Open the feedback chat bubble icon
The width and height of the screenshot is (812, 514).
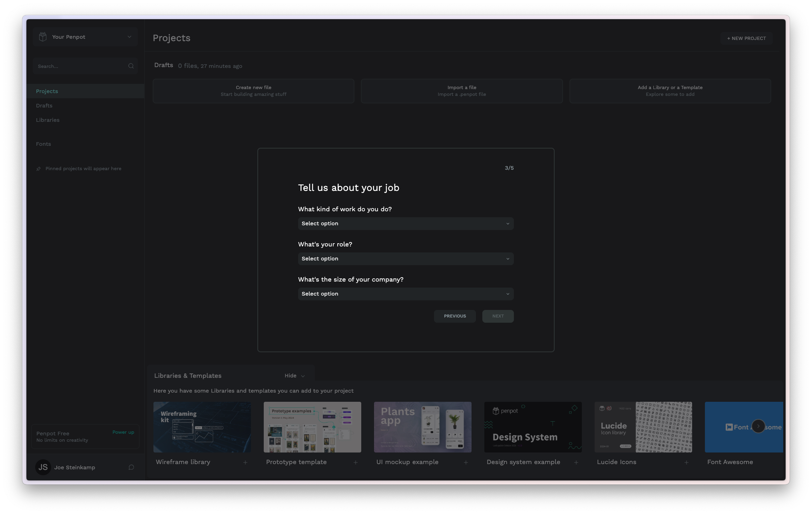[131, 467]
